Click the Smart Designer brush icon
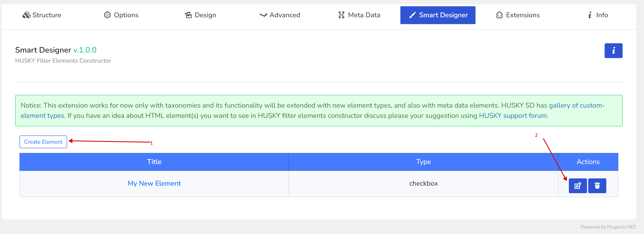644x234 pixels. click(412, 15)
